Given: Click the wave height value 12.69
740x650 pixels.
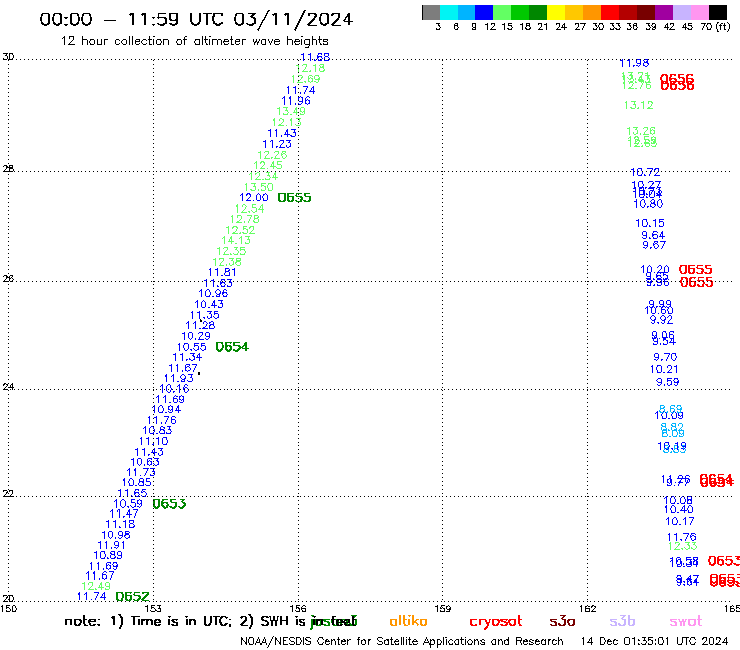Looking at the screenshot, I should coord(306,79).
